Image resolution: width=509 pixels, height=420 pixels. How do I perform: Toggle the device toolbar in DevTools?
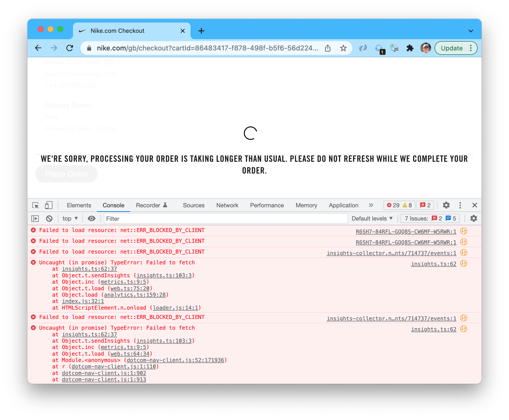(49, 205)
